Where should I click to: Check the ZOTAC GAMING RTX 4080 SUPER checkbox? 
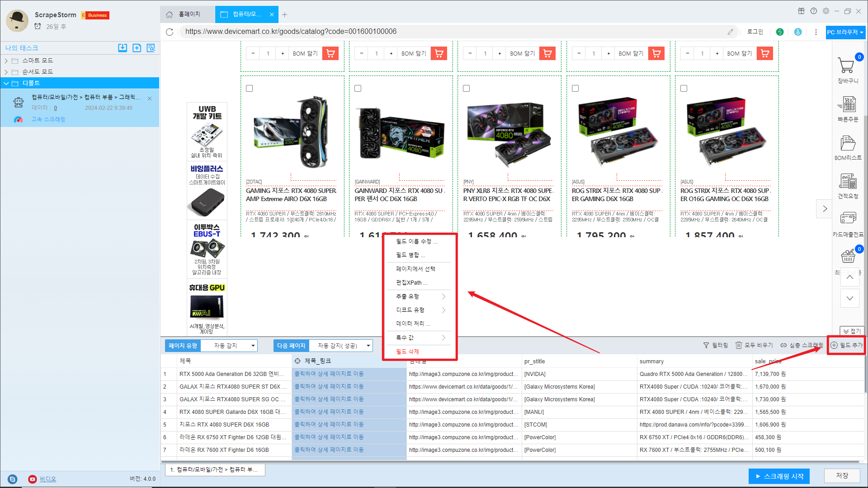coord(249,89)
